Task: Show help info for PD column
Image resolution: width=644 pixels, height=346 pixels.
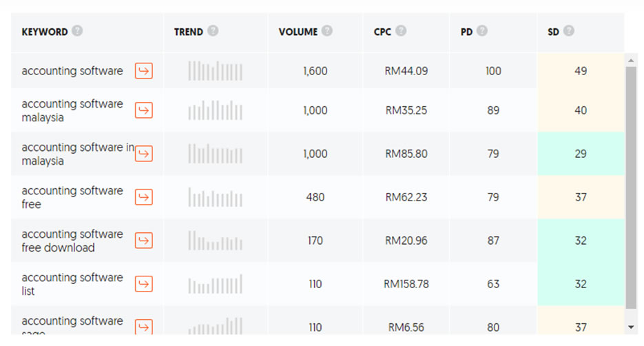Action: 482,31
